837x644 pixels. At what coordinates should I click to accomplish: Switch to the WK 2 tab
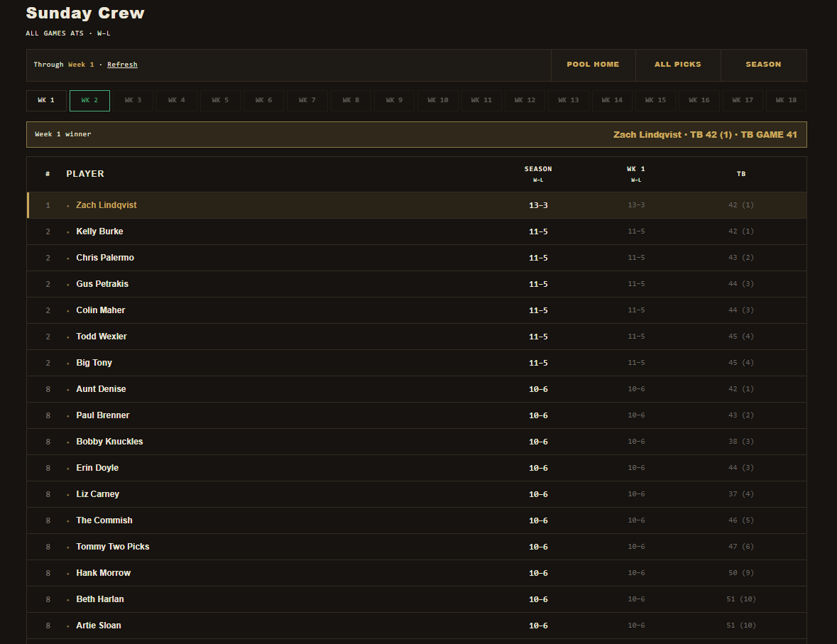point(89,100)
